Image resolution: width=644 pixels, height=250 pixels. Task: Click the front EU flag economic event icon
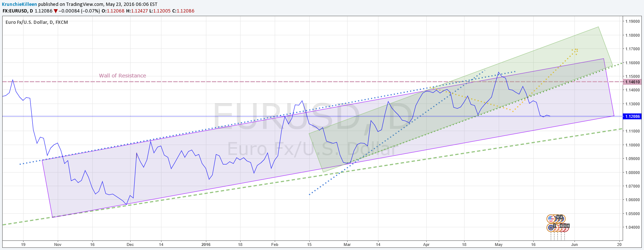tap(551, 228)
